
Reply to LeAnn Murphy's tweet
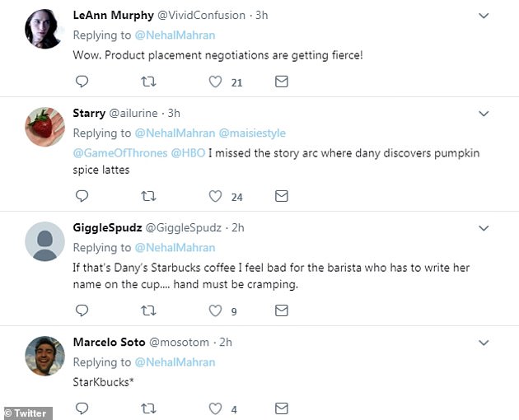82,82
